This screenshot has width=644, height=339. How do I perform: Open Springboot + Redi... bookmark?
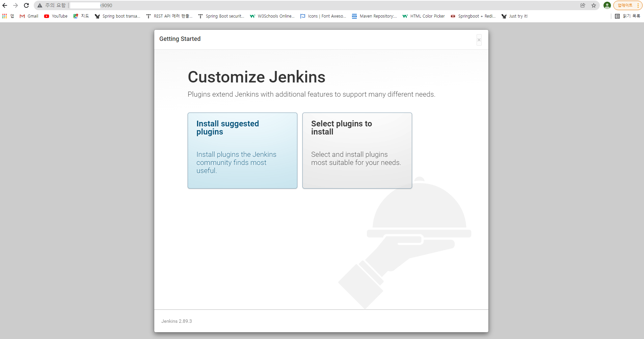coord(473,16)
